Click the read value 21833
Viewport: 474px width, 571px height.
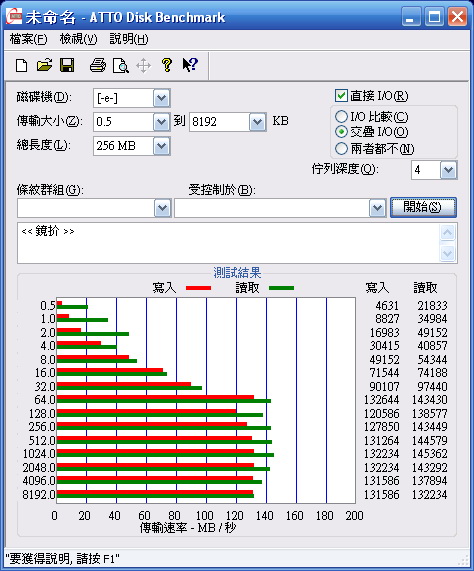pyautogui.click(x=432, y=306)
